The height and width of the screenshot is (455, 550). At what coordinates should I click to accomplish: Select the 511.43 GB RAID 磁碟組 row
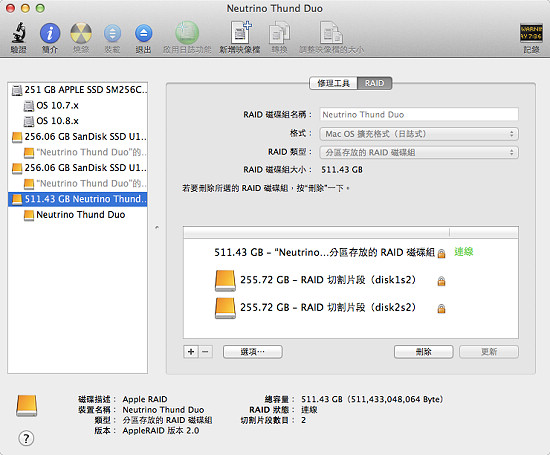351,253
